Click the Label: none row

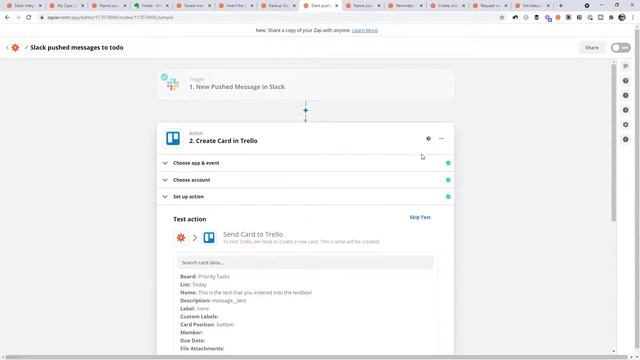coord(194,309)
